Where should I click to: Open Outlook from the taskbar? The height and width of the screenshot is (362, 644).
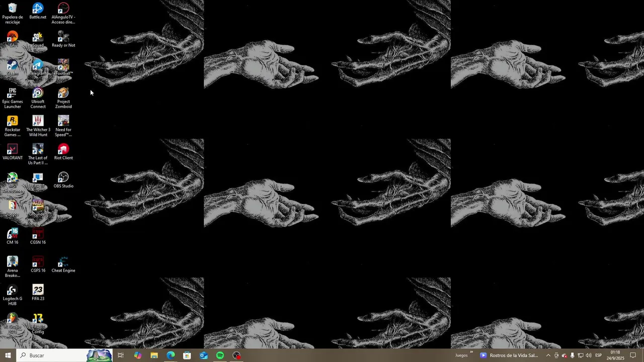click(204, 355)
